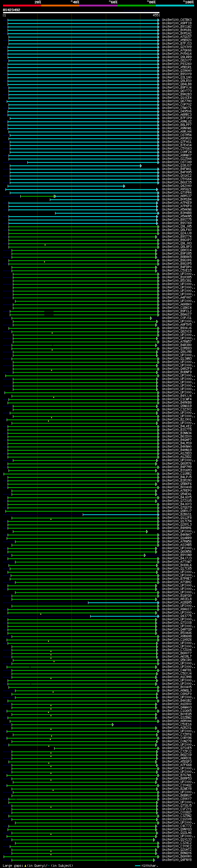The height and width of the screenshot is (868, 197).
Task: Select hit label UniRef100_Q9LRR9
Action: (177, 57)
